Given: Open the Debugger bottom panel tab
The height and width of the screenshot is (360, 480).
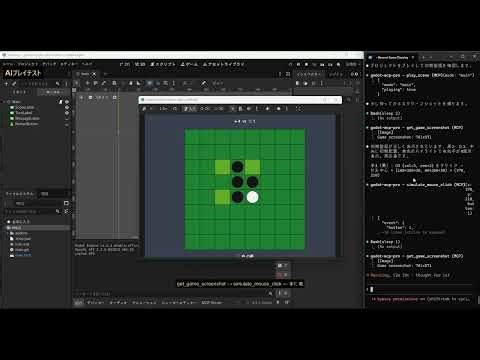Looking at the screenshot, I should [x=95, y=303].
